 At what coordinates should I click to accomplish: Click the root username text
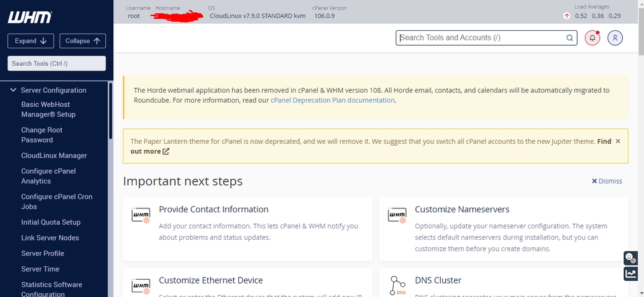133,16
